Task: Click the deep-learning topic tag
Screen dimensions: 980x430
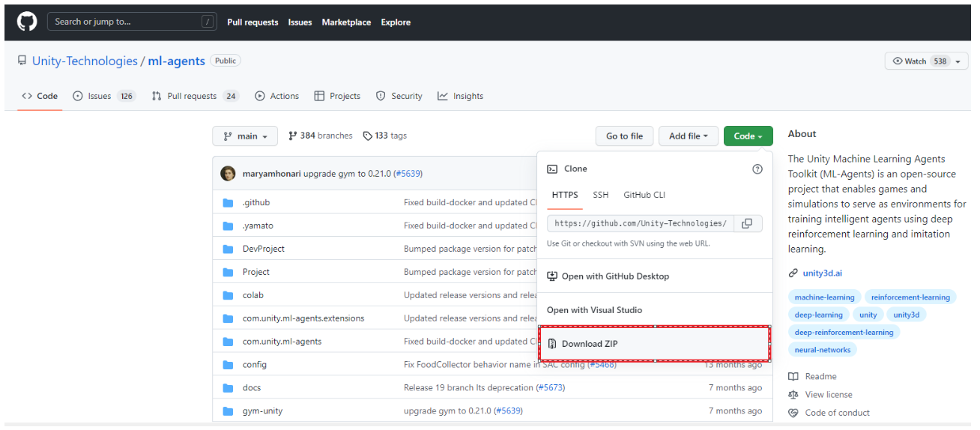Action: click(818, 315)
